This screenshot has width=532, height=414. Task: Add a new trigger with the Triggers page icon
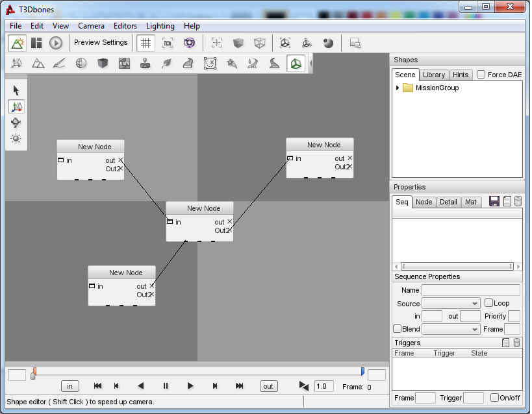point(505,343)
